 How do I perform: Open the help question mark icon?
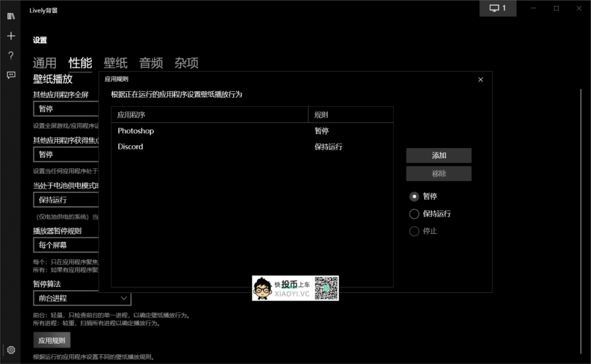pyautogui.click(x=11, y=56)
